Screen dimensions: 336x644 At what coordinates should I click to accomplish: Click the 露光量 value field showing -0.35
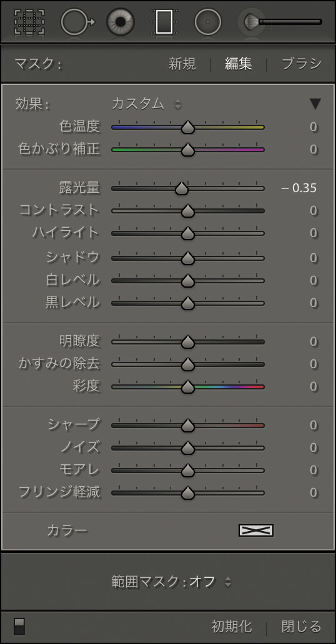[x=299, y=188]
